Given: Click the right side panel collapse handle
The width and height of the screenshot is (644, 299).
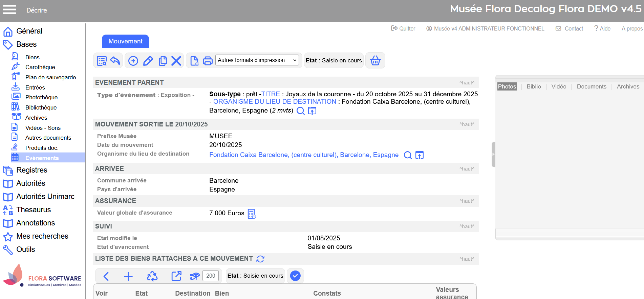Looking at the screenshot, I should point(493,154).
